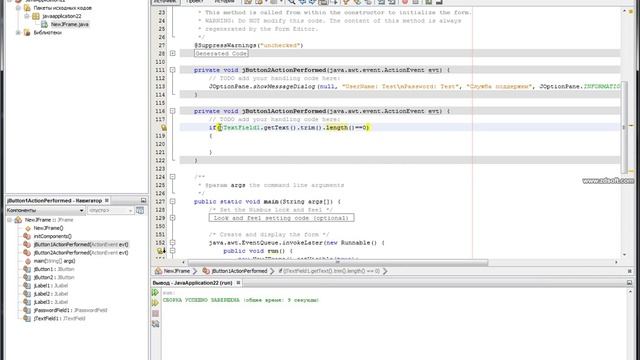Screen dimensions: 640x360
Task: Click the Look and feel setting code box
Action: (281, 218)
